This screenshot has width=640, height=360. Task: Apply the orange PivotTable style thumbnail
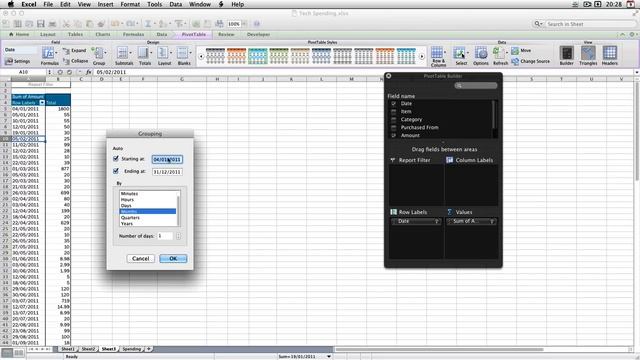click(x=236, y=56)
